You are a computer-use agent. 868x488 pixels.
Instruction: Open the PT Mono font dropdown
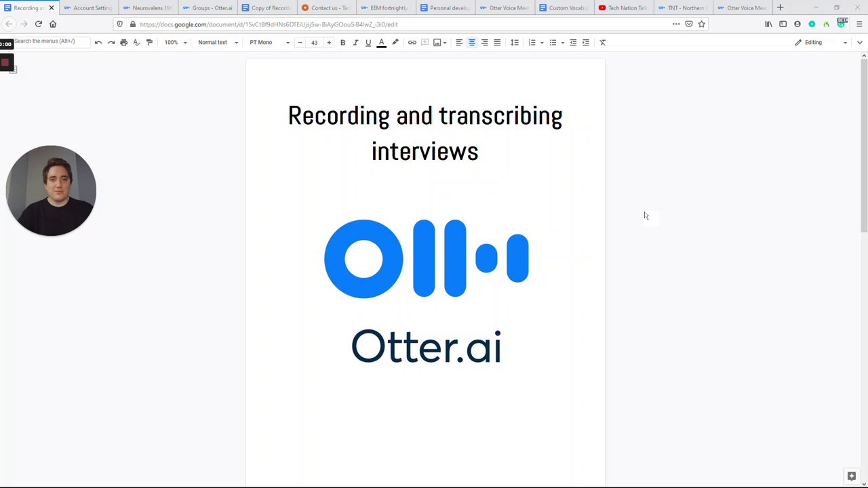coord(269,42)
